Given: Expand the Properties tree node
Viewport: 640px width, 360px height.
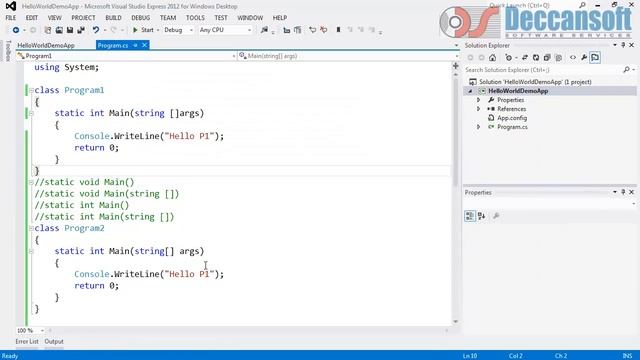Looking at the screenshot, I should coord(478,100).
